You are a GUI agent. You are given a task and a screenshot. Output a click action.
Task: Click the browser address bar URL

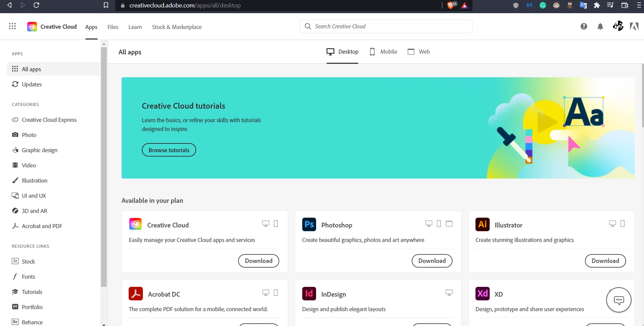[185, 5]
